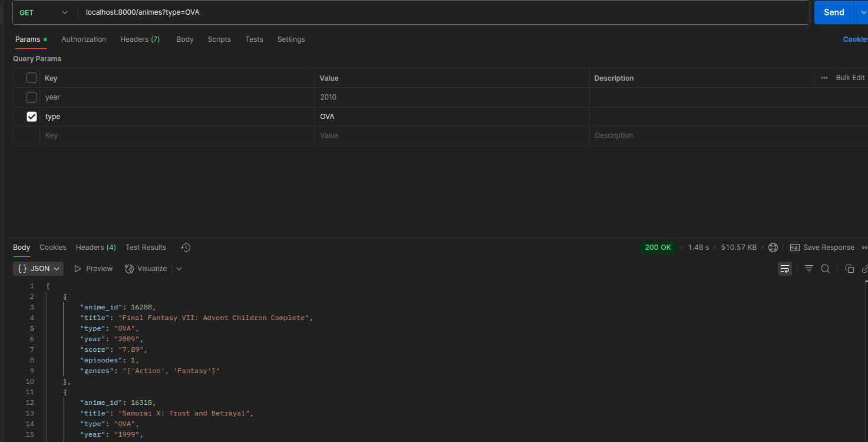Click the empty Key placeholder cell
The height and width of the screenshot is (442, 868).
177,136
